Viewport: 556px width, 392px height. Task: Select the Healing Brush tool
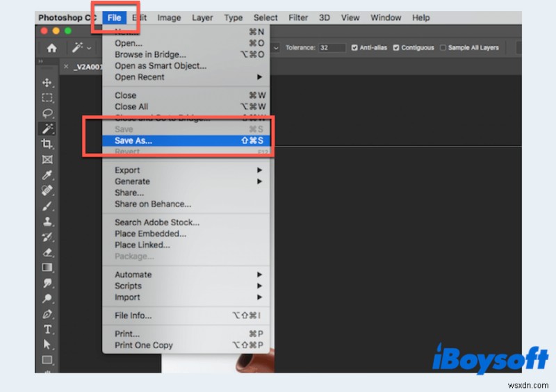tap(47, 190)
